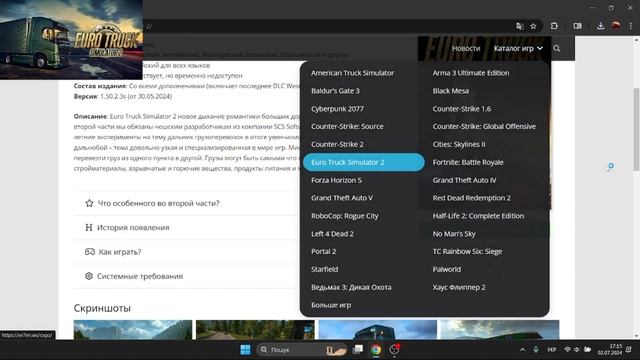Choose Fortnite: Battle Royale
The height and width of the screenshot is (360, 640).
click(x=468, y=162)
